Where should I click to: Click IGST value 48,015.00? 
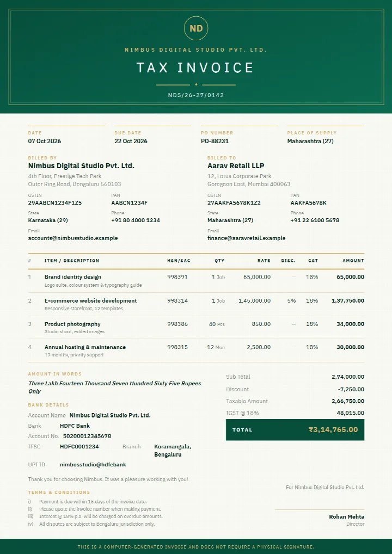pyautogui.click(x=350, y=413)
